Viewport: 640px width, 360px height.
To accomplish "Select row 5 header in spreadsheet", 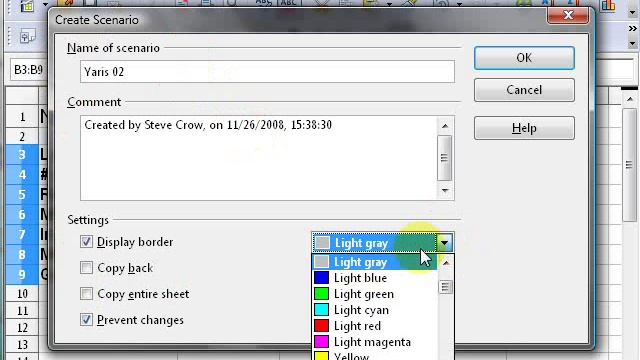I will point(22,194).
